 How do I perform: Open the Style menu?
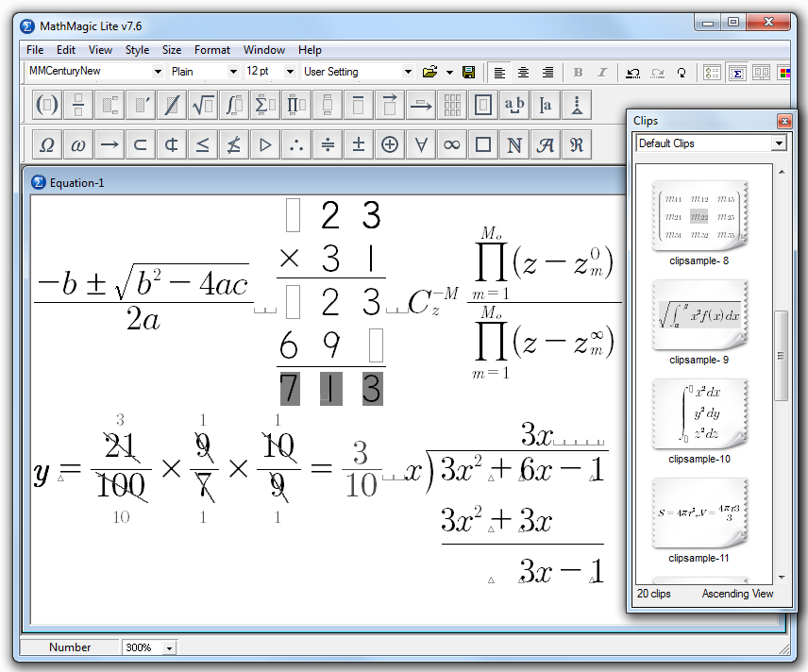(137, 50)
